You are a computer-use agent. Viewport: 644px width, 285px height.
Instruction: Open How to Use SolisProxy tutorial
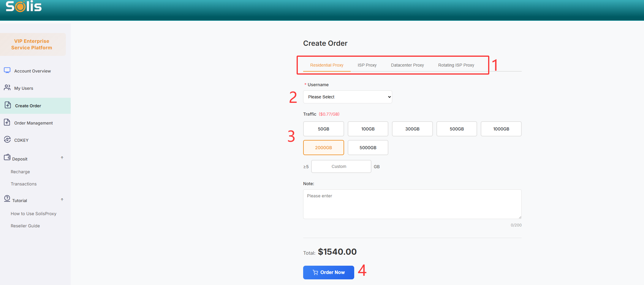pos(34,214)
